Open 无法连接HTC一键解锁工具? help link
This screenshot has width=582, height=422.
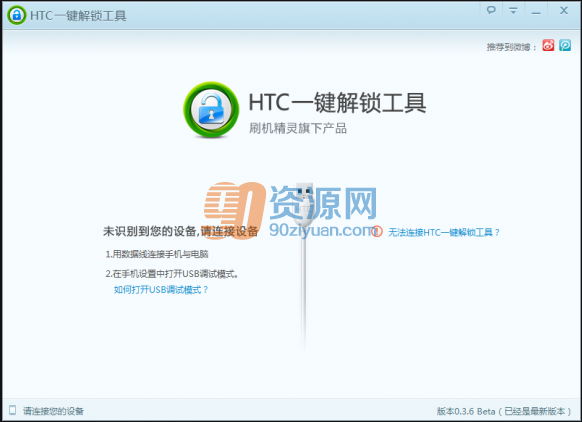click(x=444, y=232)
